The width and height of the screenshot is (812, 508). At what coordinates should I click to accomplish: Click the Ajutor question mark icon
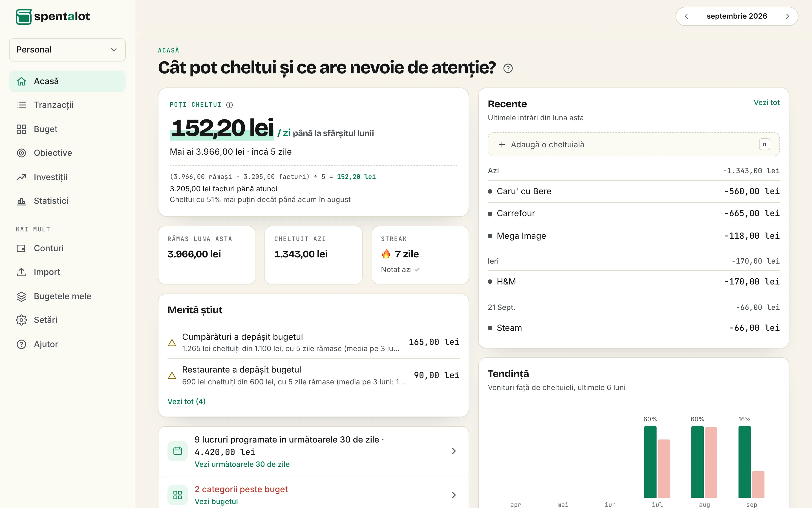click(21, 344)
